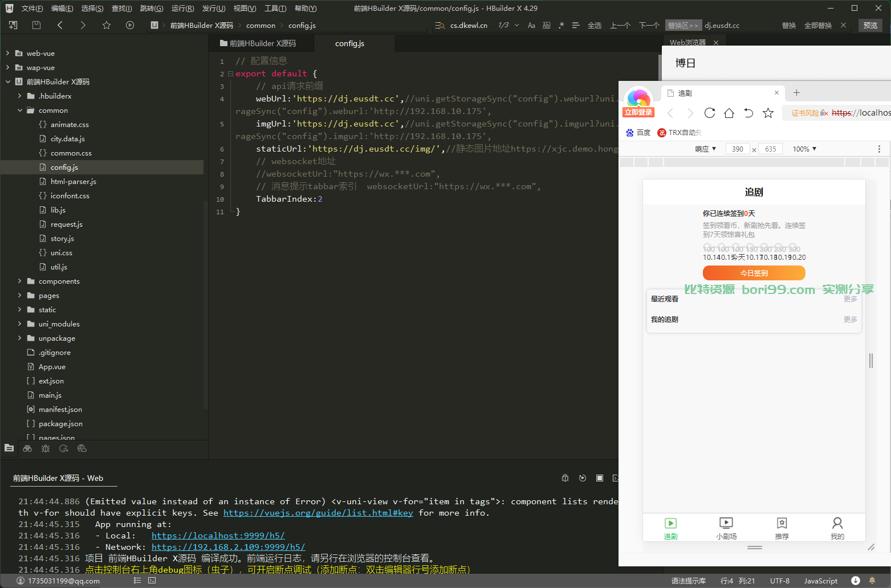Collapse the 前端HBuilder X源码 project
The width and height of the screenshot is (891, 588).
[x=7, y=81]
